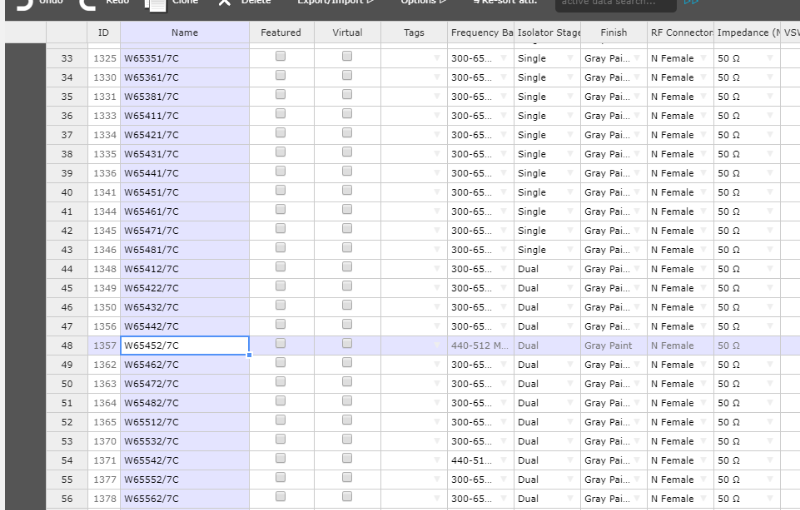Click the active data search field
This screenshot has width=800, height=510.
pyautogui.click(x=615, y=4)
